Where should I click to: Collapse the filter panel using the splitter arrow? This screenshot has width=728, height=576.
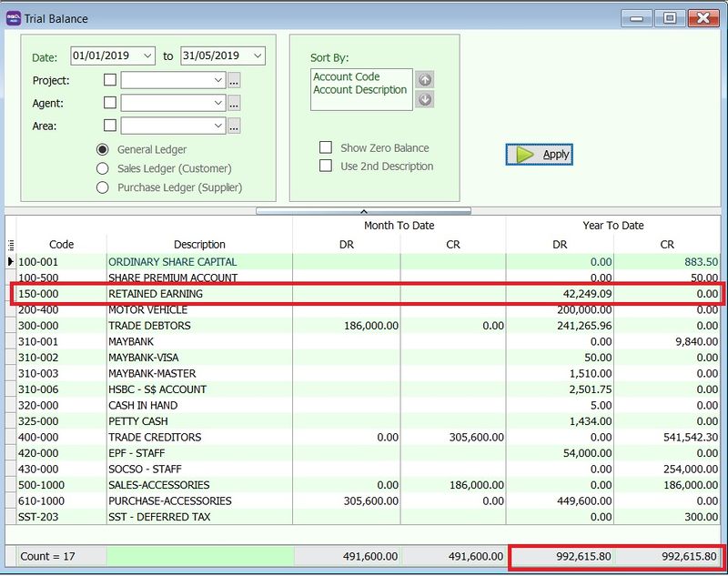(x=364, y=210)
